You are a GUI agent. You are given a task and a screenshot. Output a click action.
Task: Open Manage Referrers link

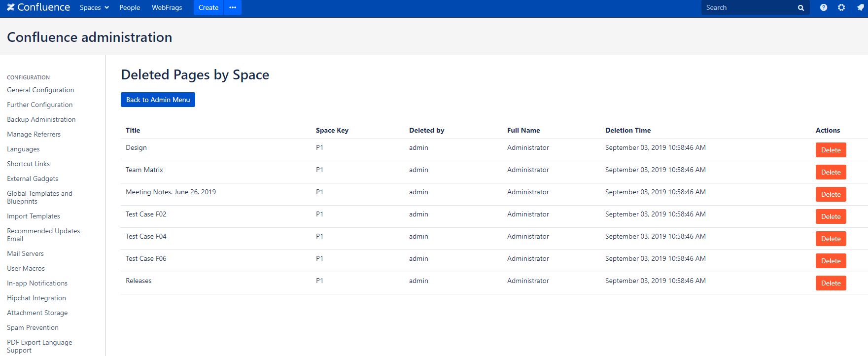point(34,134)
